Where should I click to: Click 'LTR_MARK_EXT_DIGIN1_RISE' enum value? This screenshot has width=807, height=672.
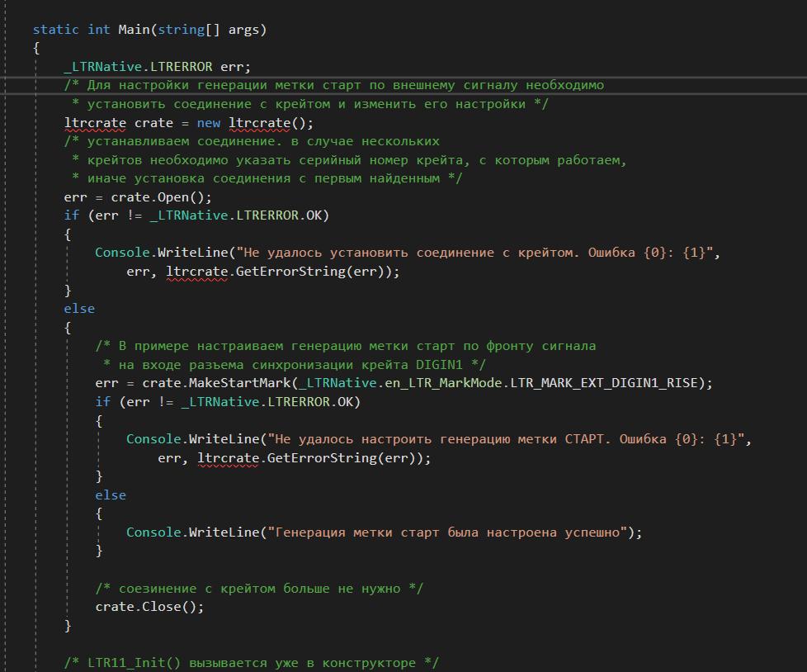click(604, 383)
